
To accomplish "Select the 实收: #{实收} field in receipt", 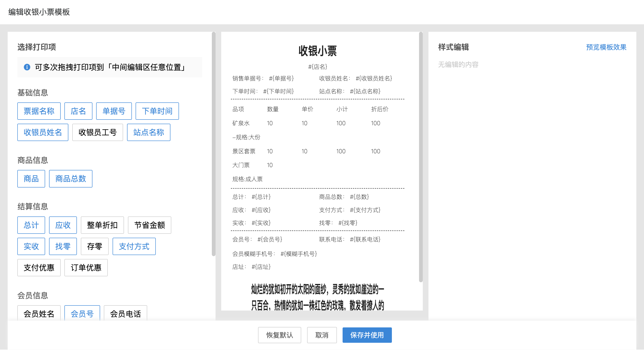I will 251,223.
